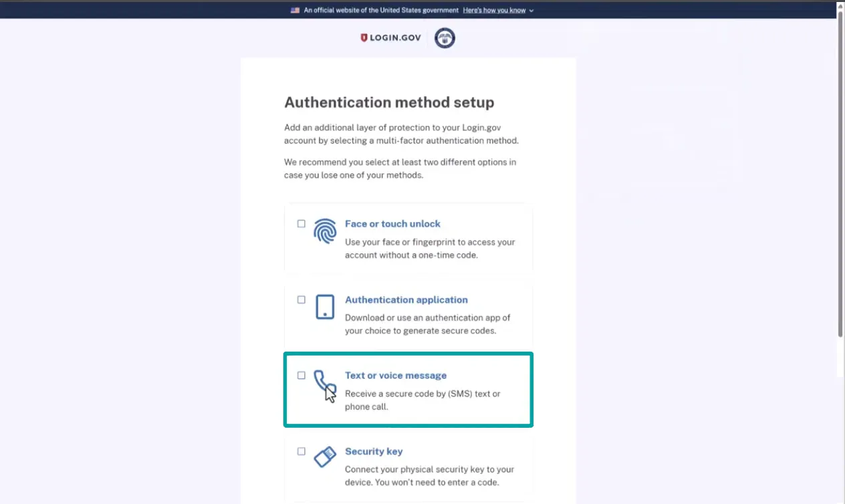Select the Security key title
The image size is (845, 504).
(374, 451)
